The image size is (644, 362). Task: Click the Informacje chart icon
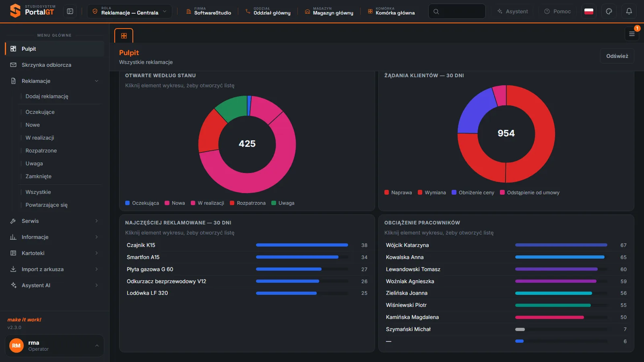tap(13, 237)
